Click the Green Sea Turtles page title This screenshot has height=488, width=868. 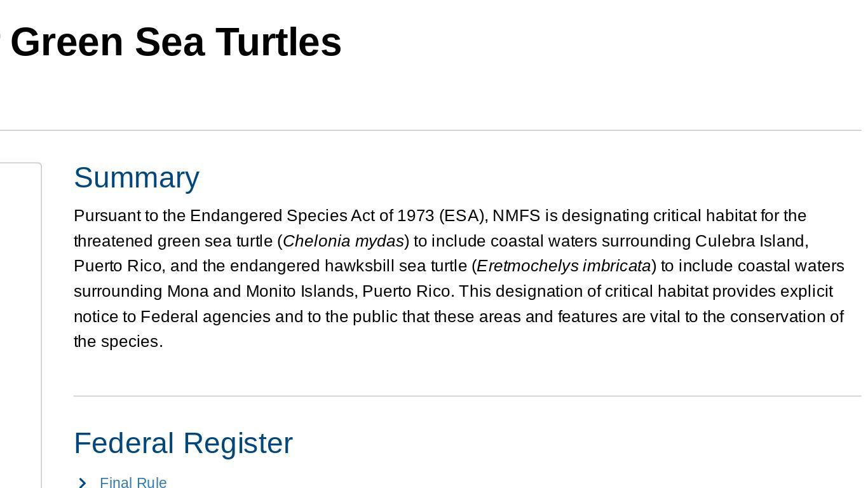pyautogui.click(x=176, y=43)
